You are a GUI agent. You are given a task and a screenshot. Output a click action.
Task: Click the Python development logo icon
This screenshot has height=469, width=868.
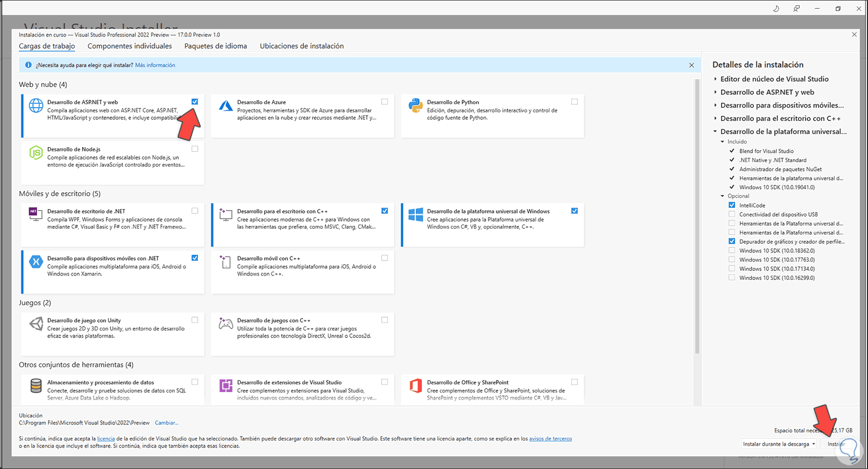pos(415,105)
